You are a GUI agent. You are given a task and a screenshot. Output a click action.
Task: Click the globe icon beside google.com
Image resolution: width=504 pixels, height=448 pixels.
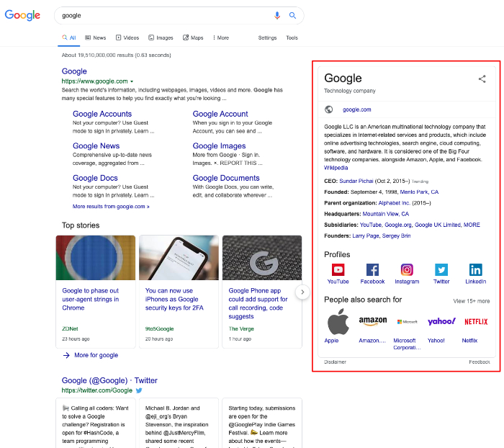[328, 109]
